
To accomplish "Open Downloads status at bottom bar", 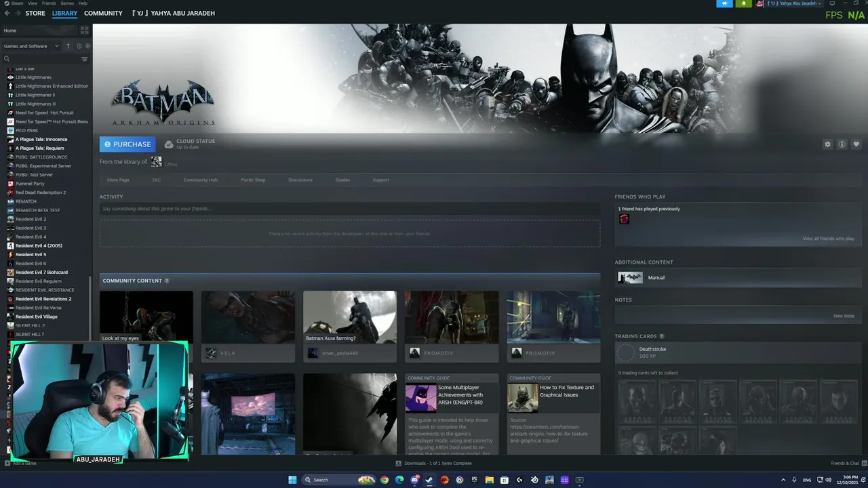I will coord(434,464).
